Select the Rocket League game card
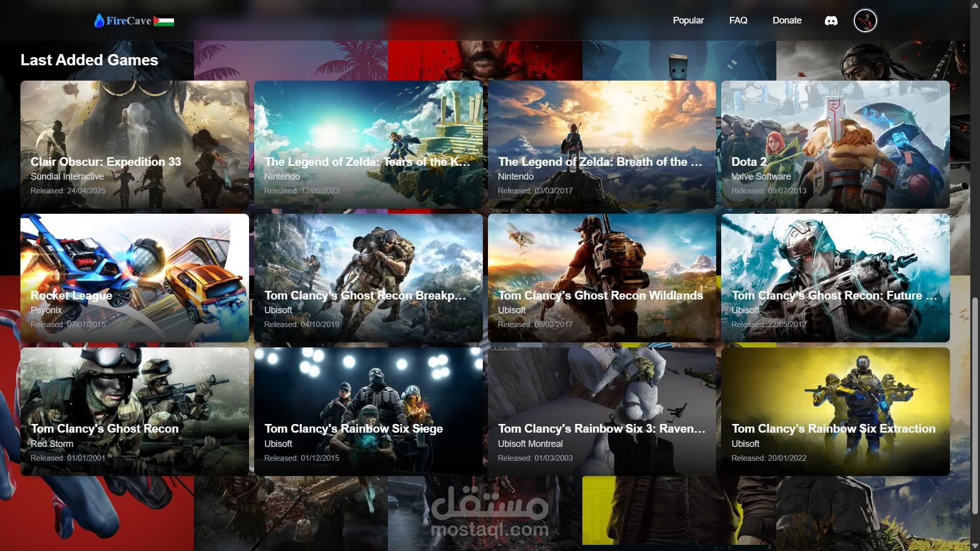The image size is (980, 551). click(134, 278)
